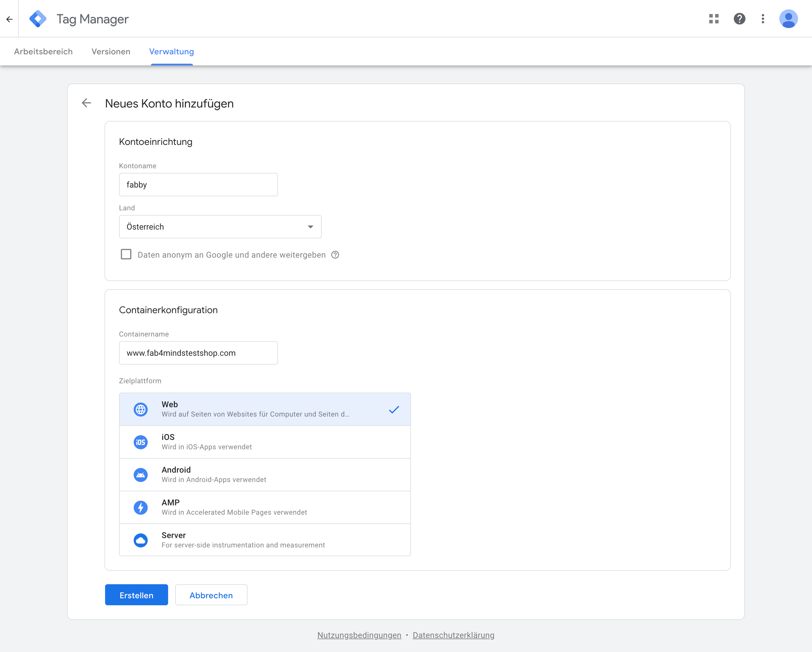812x652 pixels.
Task: Open the Versionen tab
Action: (111, 52)
